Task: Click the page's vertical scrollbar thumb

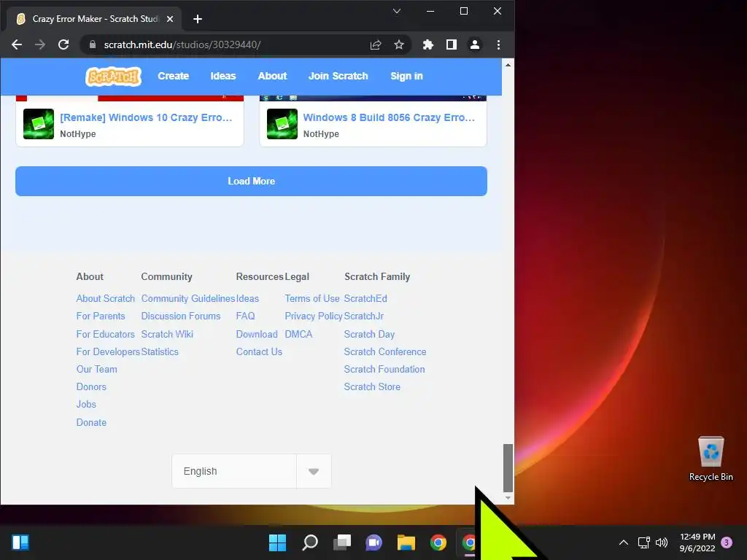Action: (508, 468)
